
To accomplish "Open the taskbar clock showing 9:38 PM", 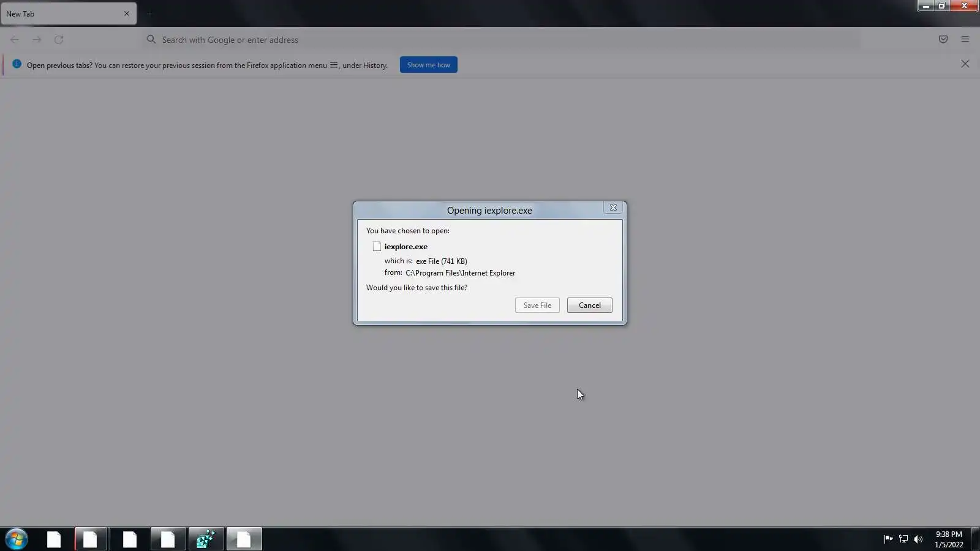I will 949,539.
